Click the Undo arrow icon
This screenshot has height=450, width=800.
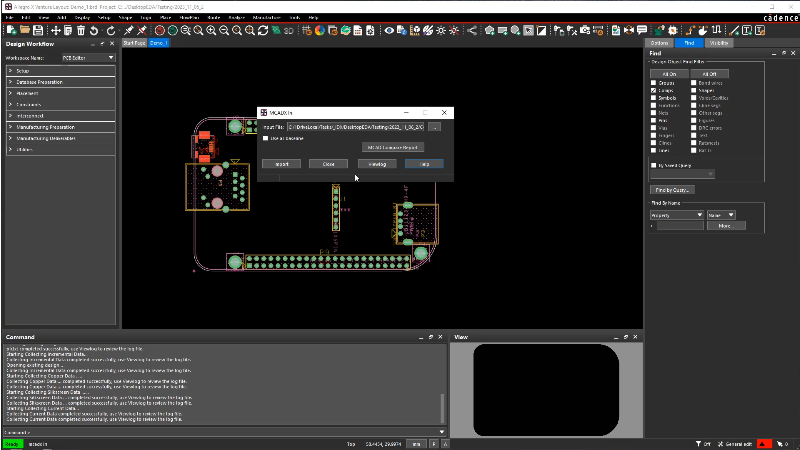(x=94, y=31)
